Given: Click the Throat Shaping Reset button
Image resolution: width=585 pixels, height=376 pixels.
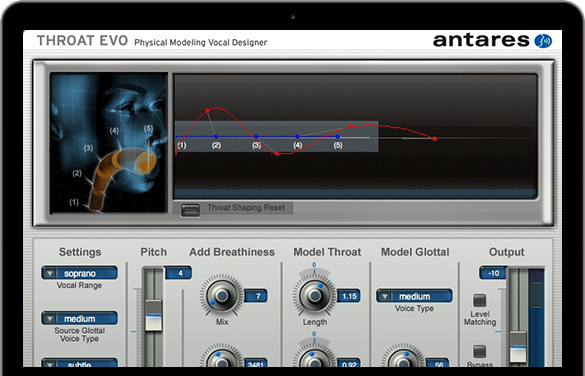Looking at the screenshot, I should (x=190, y=210).
